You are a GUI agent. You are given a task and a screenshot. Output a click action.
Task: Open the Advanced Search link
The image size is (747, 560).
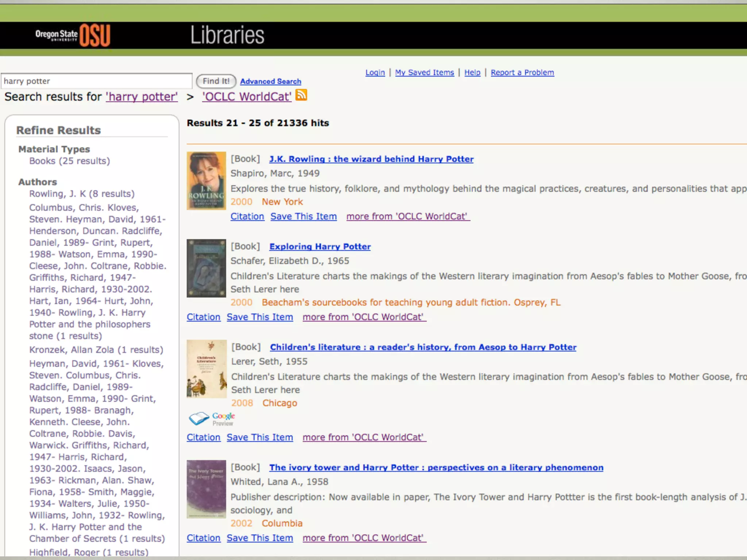pos(270,81)
